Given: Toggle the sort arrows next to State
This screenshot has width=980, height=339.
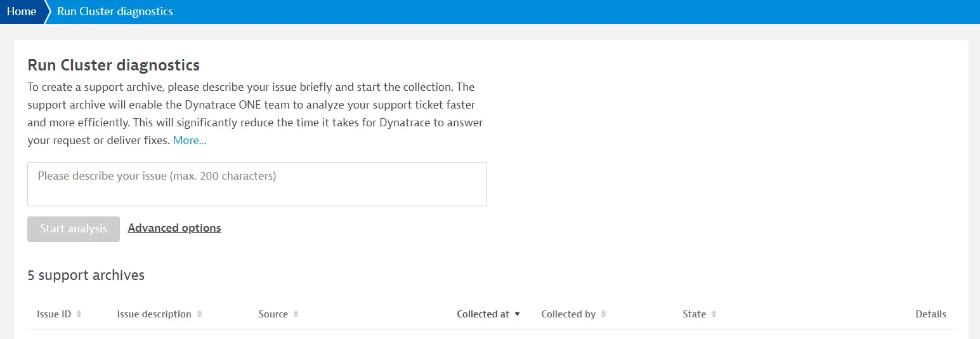Looking at the screenshot, I should 714,314.
